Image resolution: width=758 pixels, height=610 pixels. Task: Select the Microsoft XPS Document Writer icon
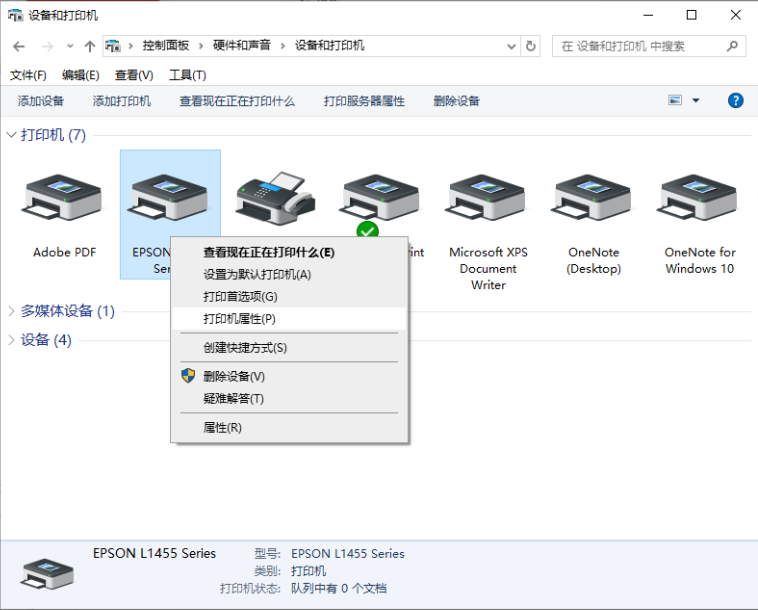click(485, 197)
